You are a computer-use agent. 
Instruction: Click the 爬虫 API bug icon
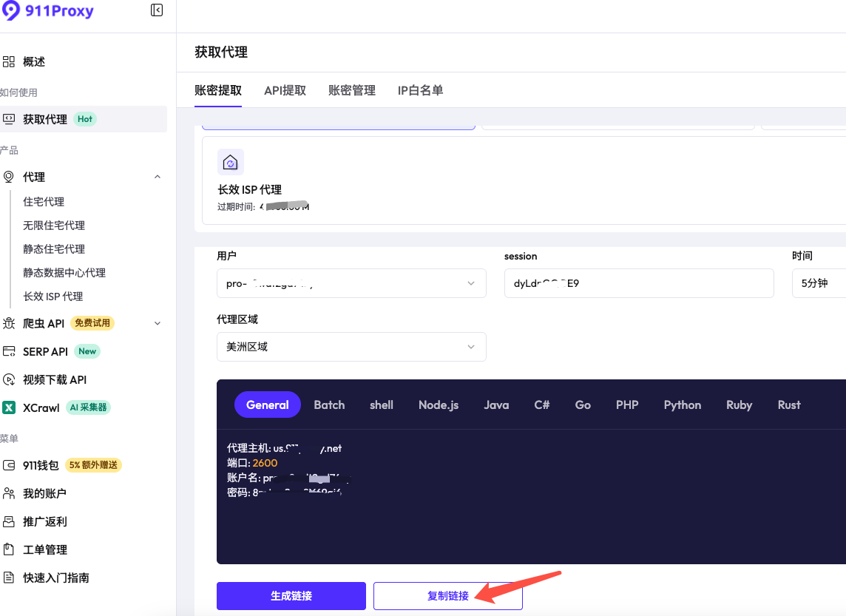[x=9, y=323]
